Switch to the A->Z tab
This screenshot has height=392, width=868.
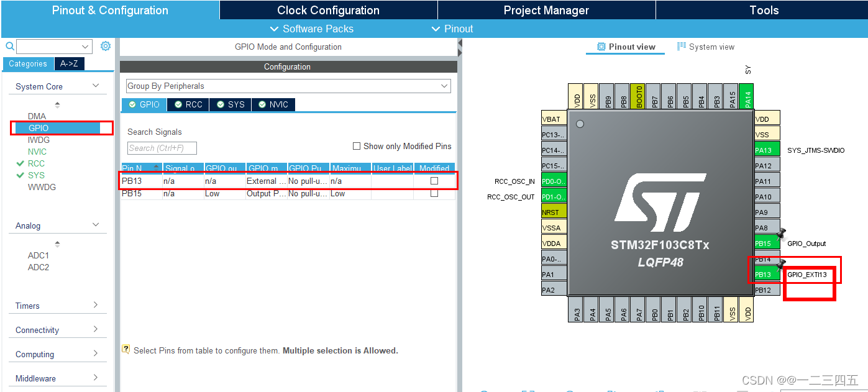click(x=70, y=63)
